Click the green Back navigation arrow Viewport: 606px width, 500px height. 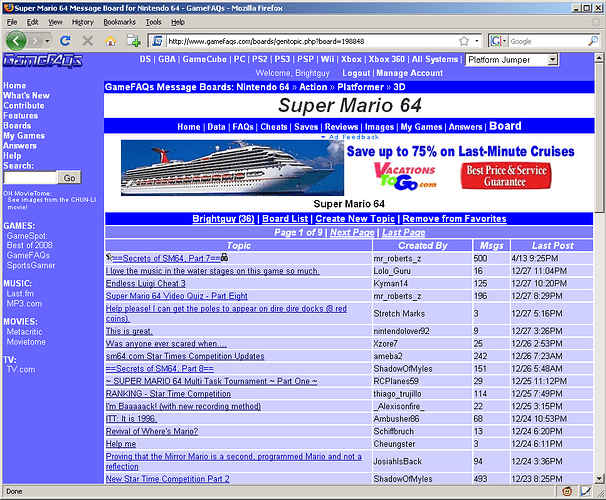pos(16,41)
